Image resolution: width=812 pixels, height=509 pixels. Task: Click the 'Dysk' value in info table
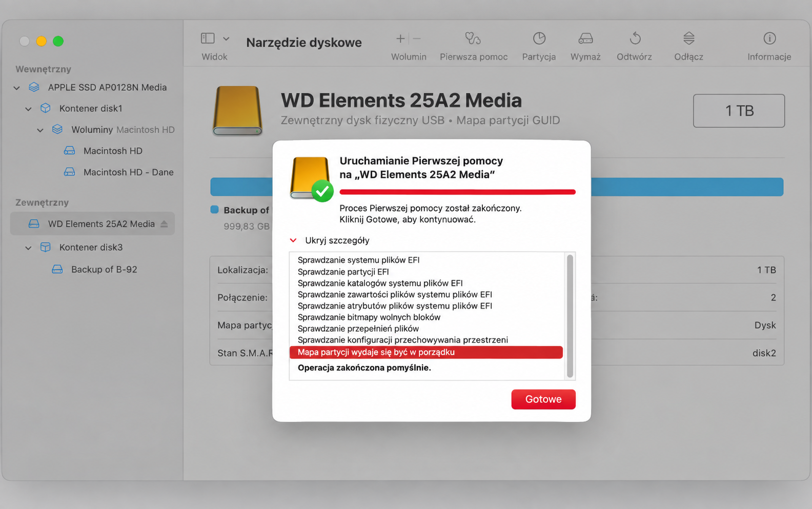tap(765, 325)
